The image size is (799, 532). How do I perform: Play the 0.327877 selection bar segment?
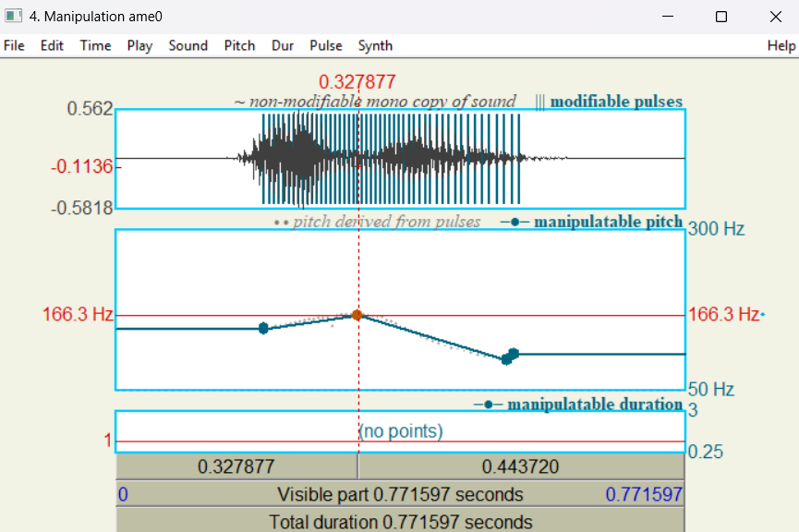tap(236, 466)
